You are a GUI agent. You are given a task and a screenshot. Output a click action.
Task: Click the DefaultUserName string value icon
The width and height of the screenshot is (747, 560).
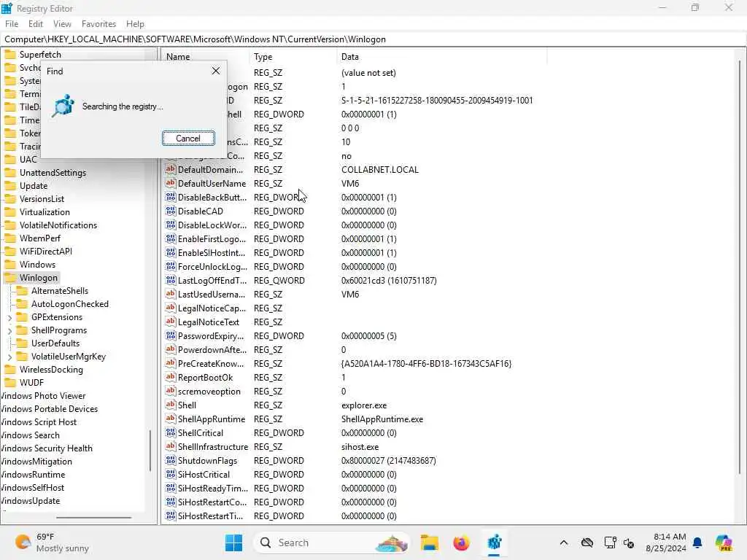(x=171, y=183)
